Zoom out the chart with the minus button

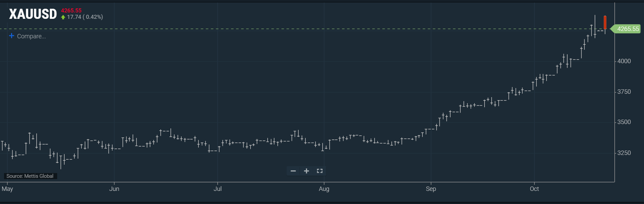(293, 171)
